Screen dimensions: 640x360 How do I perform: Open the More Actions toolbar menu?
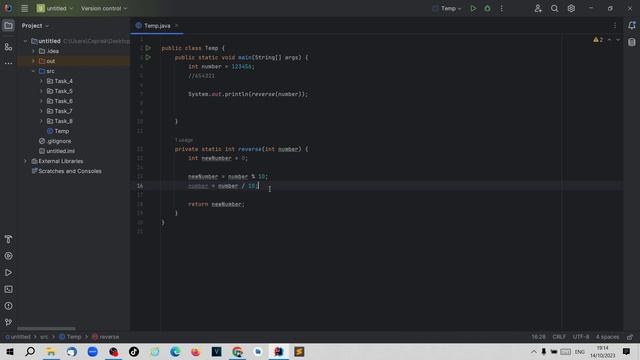coord(502,8)
